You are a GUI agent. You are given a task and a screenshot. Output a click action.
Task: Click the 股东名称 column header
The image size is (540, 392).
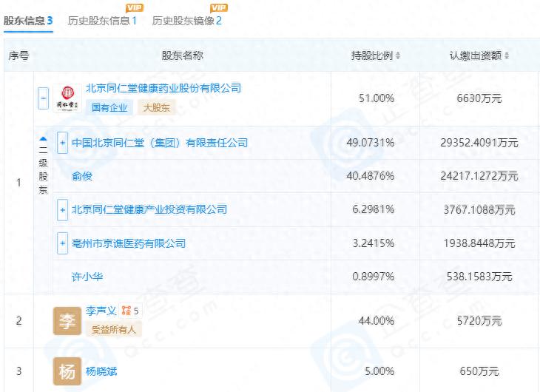click(x=183, y=55)
